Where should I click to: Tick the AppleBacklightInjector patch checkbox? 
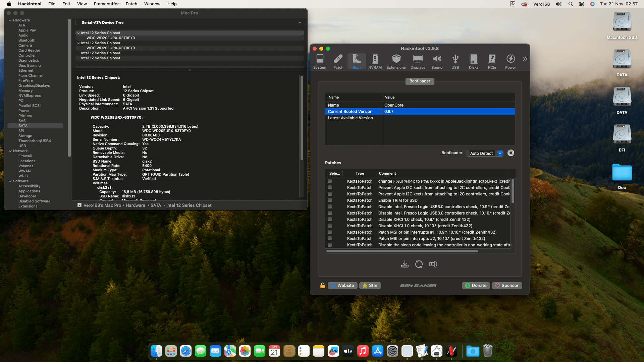pos(330,181)
